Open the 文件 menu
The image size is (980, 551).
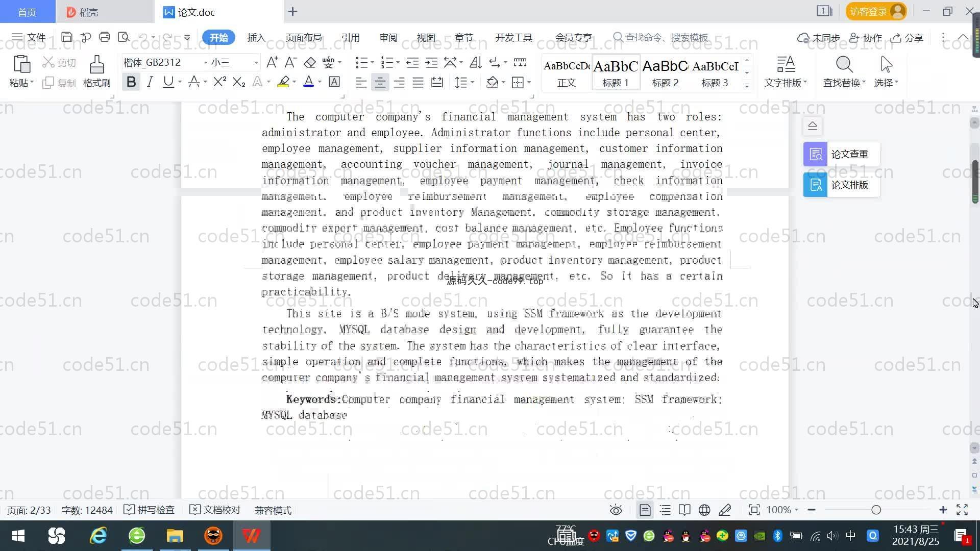point(29,37)
